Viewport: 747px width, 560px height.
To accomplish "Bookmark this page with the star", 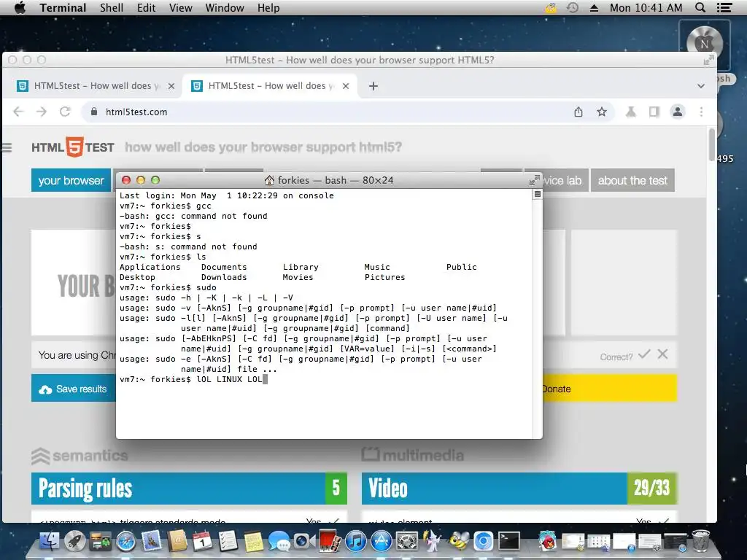I will tap(602, 112).
